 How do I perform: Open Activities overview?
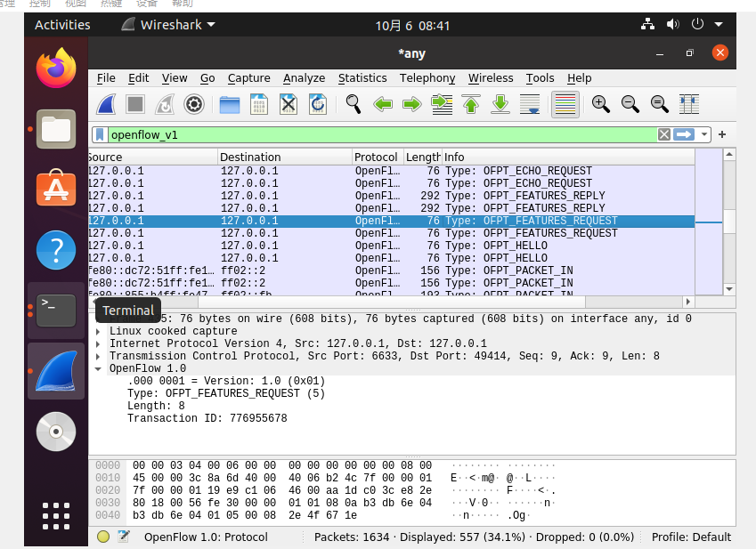tap(62, 25)
